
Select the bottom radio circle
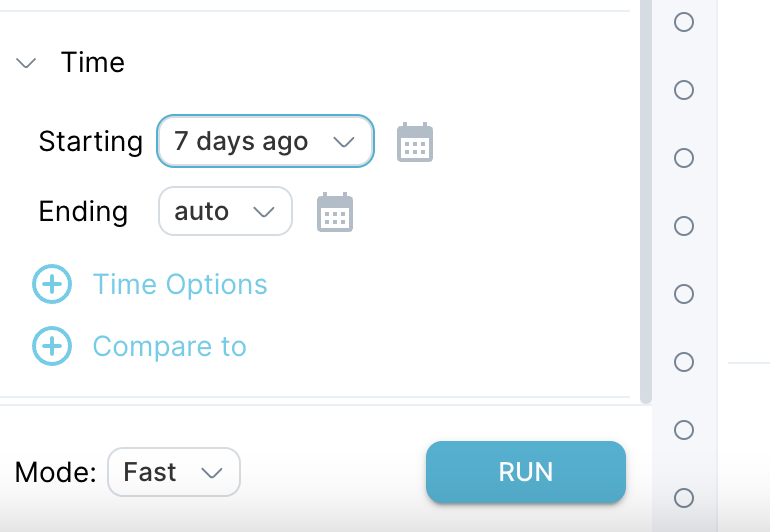coord(684,498)
